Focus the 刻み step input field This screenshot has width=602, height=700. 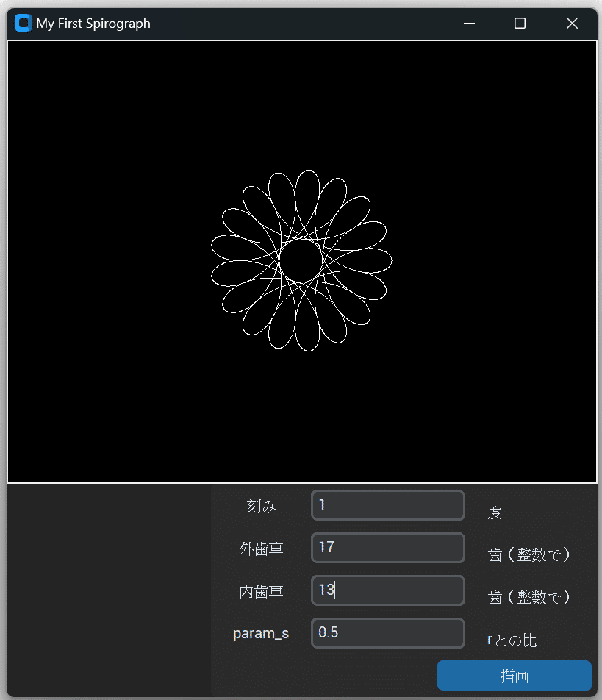click(x=388, y=505)
